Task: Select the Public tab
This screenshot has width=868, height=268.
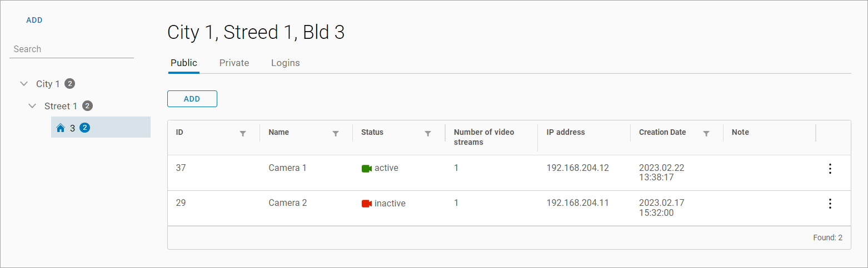Action: coord(183,63)
